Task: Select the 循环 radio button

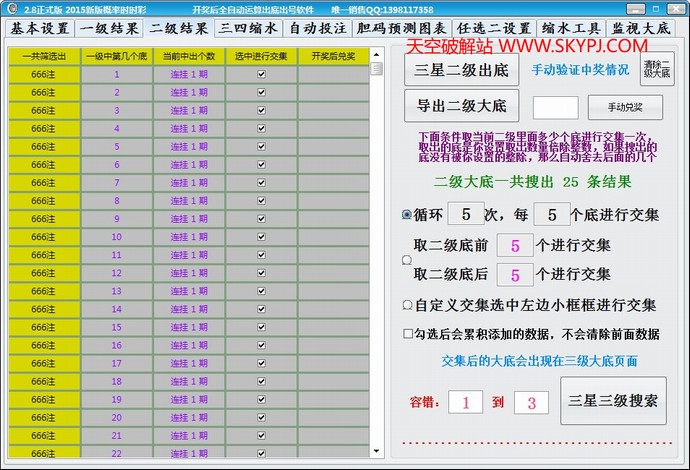Action: click(x=407, y=214)
